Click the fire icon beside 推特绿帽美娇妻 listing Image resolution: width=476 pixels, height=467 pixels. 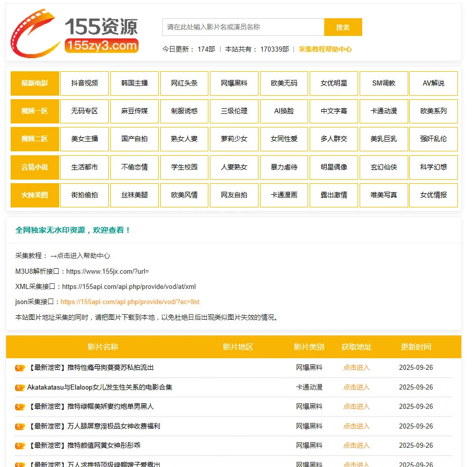[19, 406]
